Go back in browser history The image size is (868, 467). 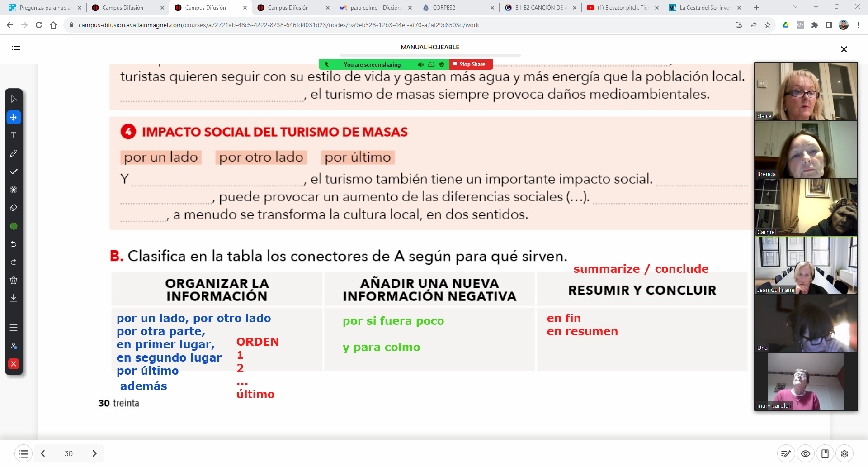click(10, 25)
